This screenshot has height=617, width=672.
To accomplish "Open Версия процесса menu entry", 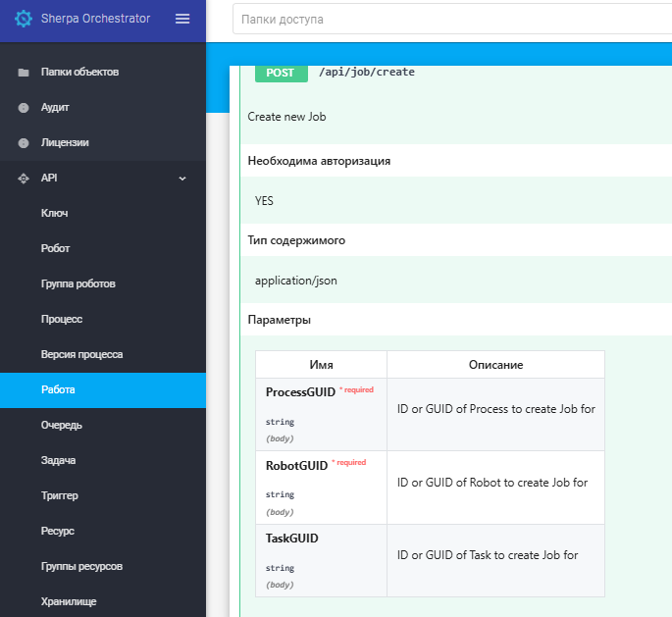I will click(81, 354).
